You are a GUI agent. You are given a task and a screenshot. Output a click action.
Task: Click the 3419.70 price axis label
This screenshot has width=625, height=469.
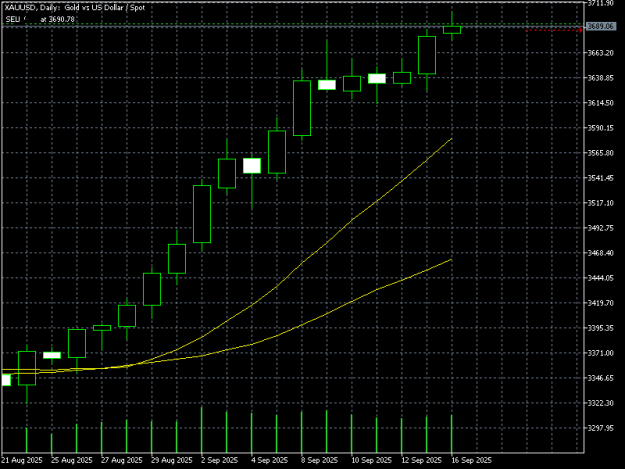601,303
